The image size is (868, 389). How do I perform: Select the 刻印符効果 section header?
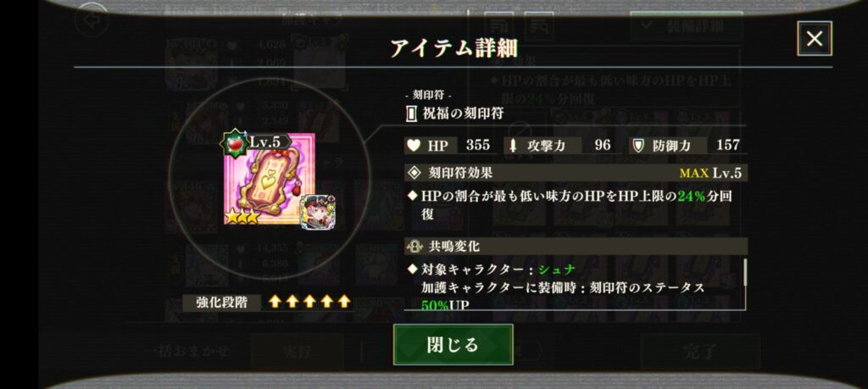[x=576, y=173]
